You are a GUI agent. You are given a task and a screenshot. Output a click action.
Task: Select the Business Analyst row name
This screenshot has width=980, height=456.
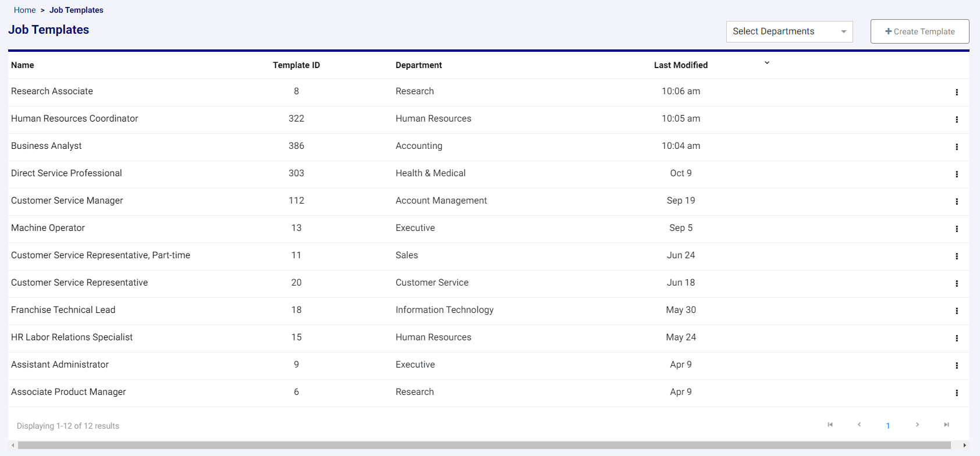[47, 146]
